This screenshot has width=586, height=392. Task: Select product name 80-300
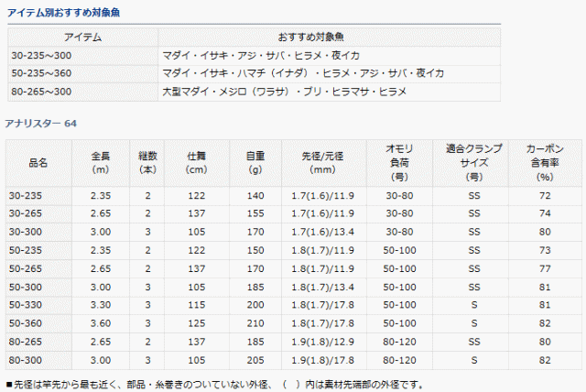point(26,361)
